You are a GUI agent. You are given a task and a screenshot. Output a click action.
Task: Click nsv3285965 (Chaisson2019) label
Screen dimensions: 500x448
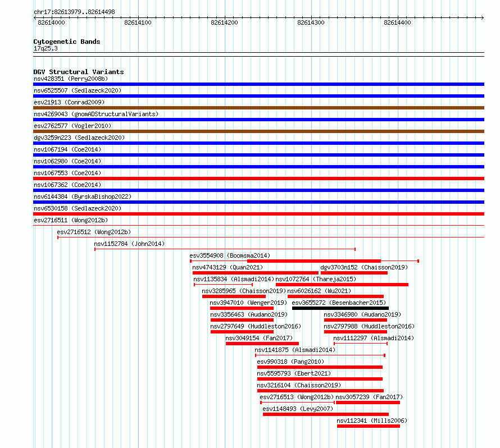[244, 291]
